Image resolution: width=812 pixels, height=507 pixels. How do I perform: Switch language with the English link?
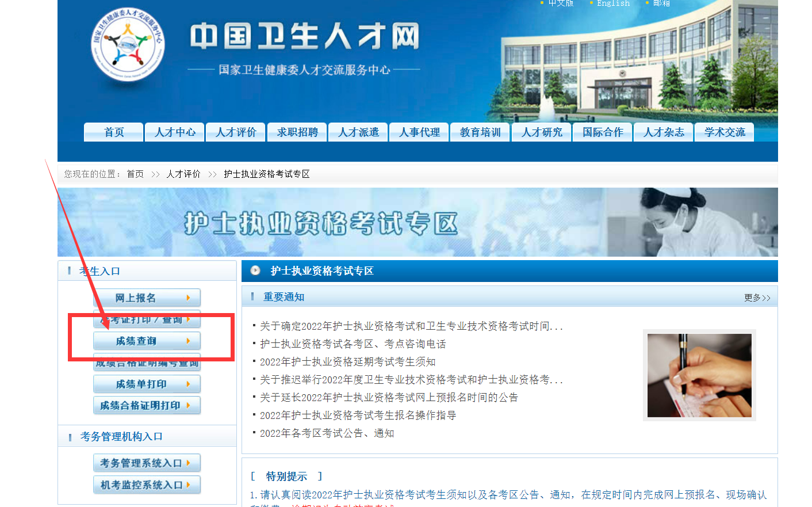tap(613, 3)
